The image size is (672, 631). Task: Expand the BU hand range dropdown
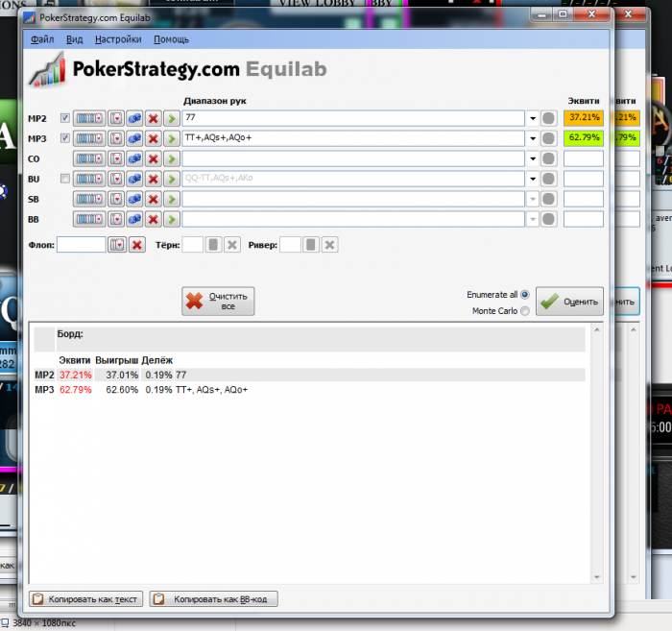click(x=533, y=179)
